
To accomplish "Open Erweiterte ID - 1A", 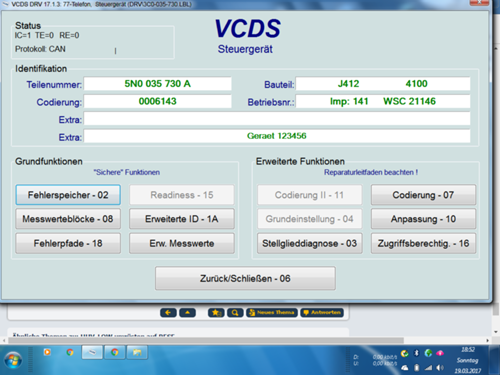I will click(x=182, y=219).
